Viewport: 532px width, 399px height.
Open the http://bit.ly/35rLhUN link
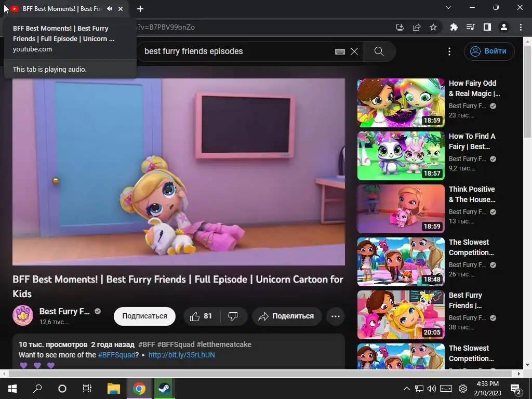click(x=181, y=355)
